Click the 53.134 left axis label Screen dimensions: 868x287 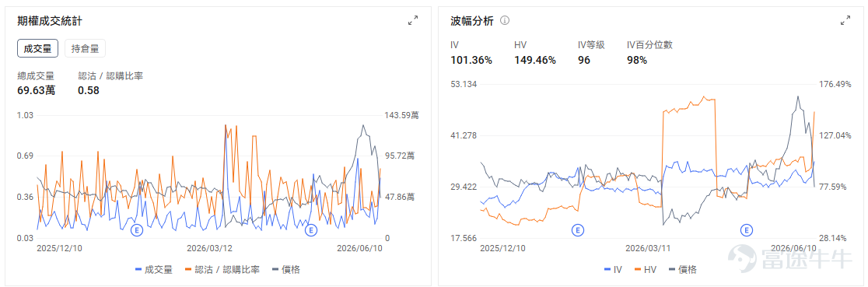click(464, 84)
